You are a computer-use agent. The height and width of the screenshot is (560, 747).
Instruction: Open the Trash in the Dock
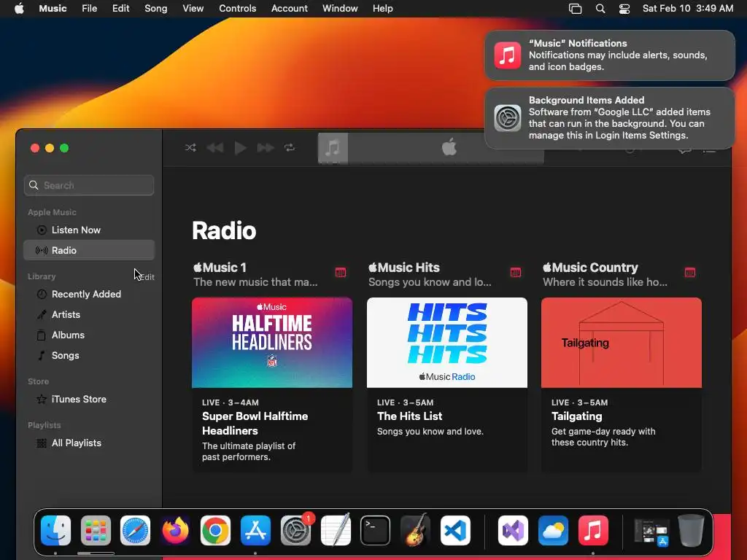(692, 530)
